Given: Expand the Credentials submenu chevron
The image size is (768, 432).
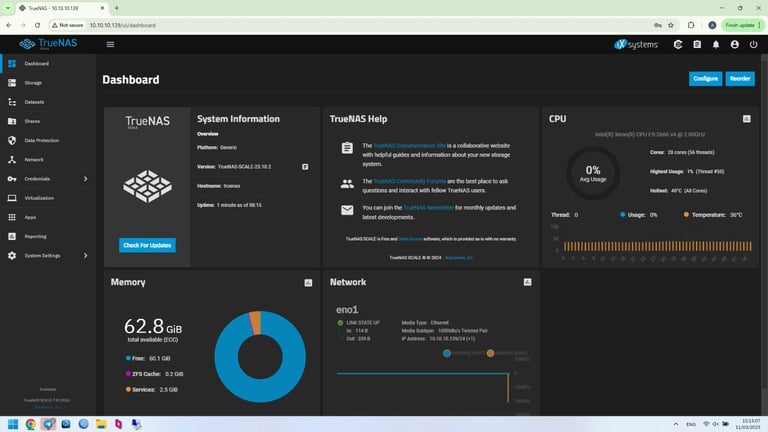Looking at the screenshot, I should tap(85, 179).
